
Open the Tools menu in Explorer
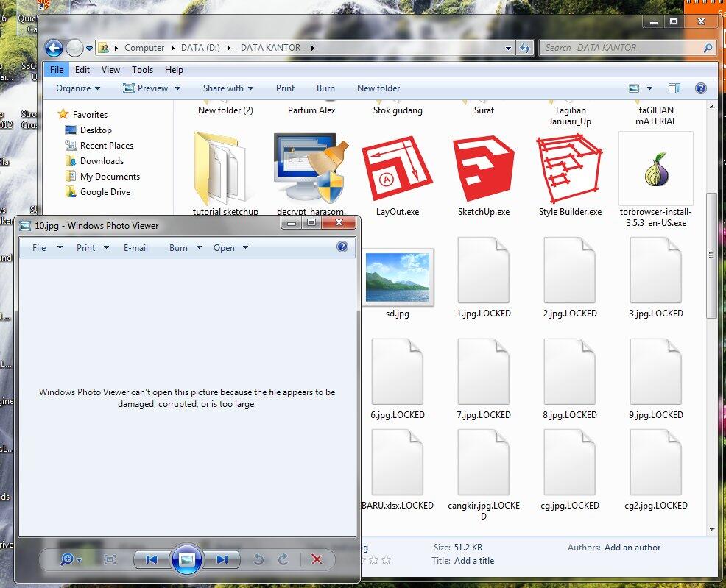[x=142, y=70]
